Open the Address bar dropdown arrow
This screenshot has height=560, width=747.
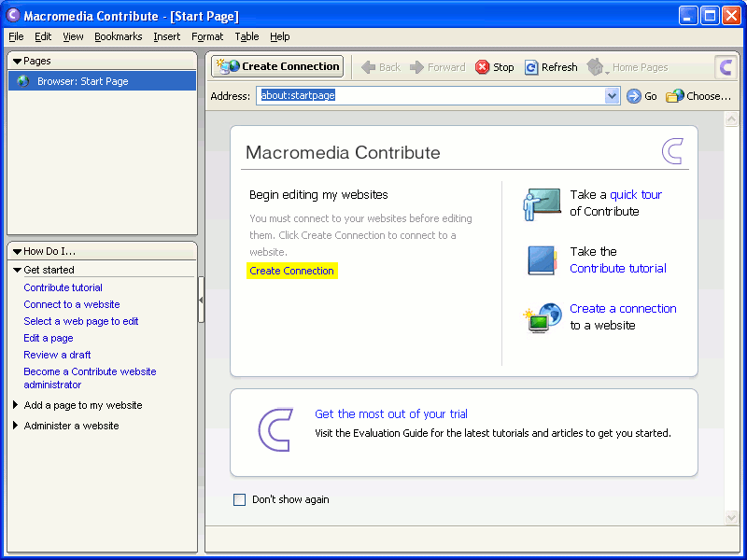[612, 96]
